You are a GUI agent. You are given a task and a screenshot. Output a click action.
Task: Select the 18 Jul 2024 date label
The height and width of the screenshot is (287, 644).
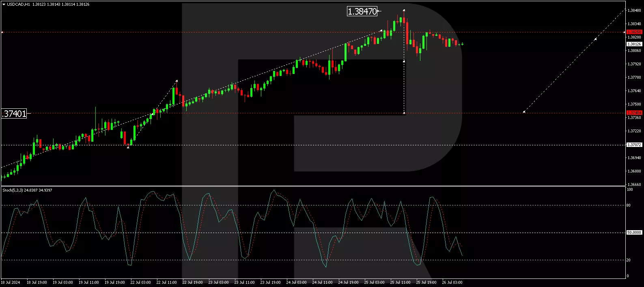pos(11,283)
